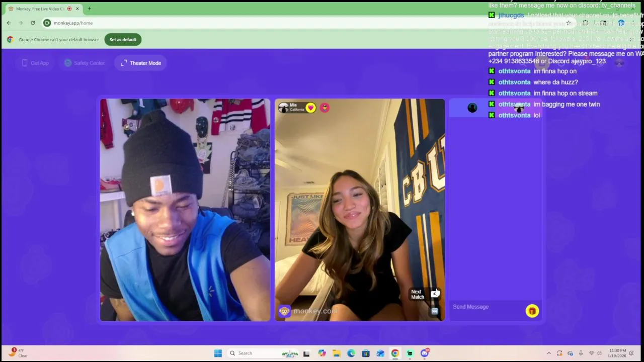Click the report icon beside the heart

[x=325, y=108]
